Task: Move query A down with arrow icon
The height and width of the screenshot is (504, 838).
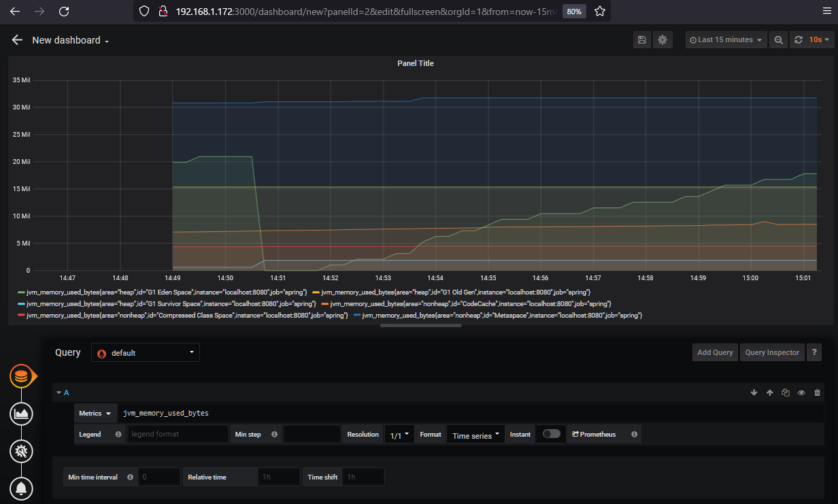Action: [754, 392]
